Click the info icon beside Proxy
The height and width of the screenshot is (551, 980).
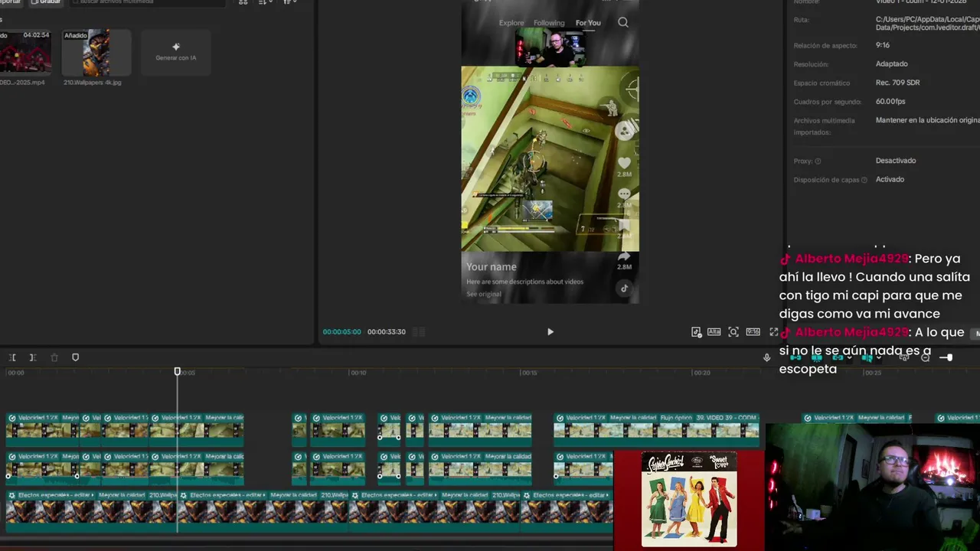(818, 161)
